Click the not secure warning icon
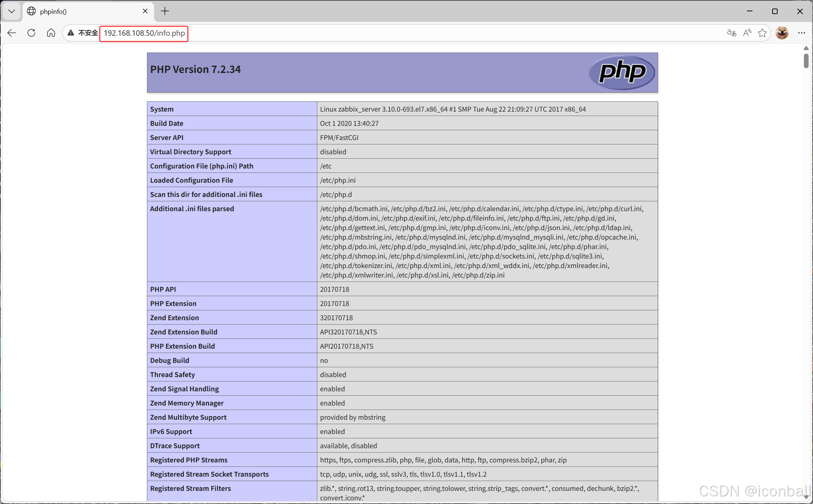Screen dimensions: 813x504 (71, 33)
